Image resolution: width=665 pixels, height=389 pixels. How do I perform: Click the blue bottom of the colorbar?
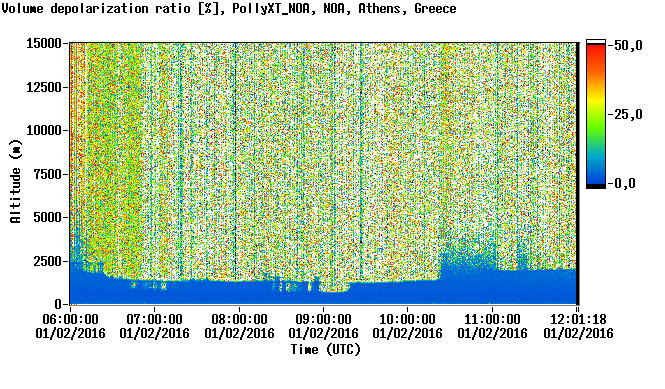click(x=595, y=172)
